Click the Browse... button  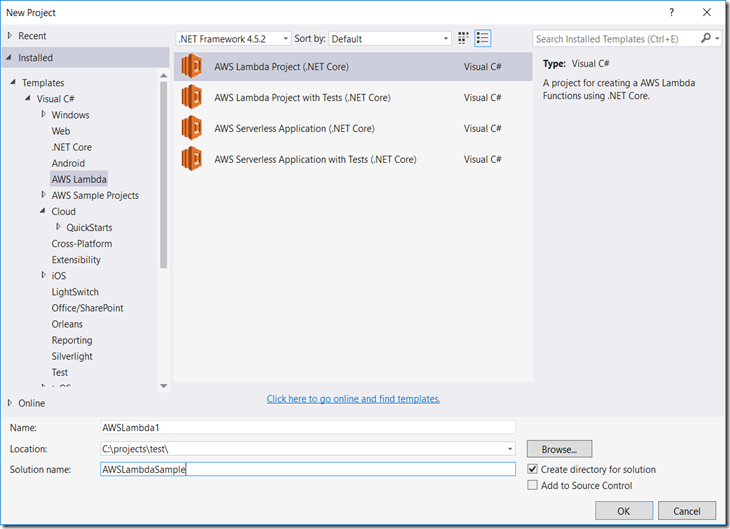point(559,449)
